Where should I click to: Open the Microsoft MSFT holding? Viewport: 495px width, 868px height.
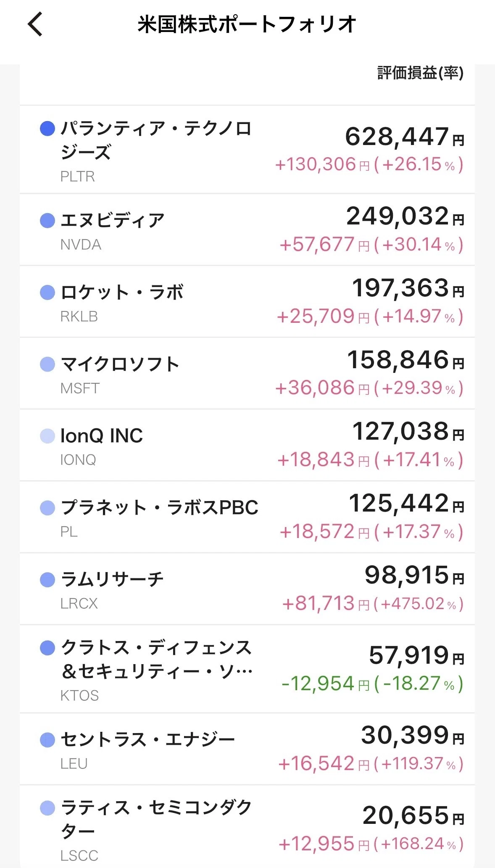pos(247,374)
